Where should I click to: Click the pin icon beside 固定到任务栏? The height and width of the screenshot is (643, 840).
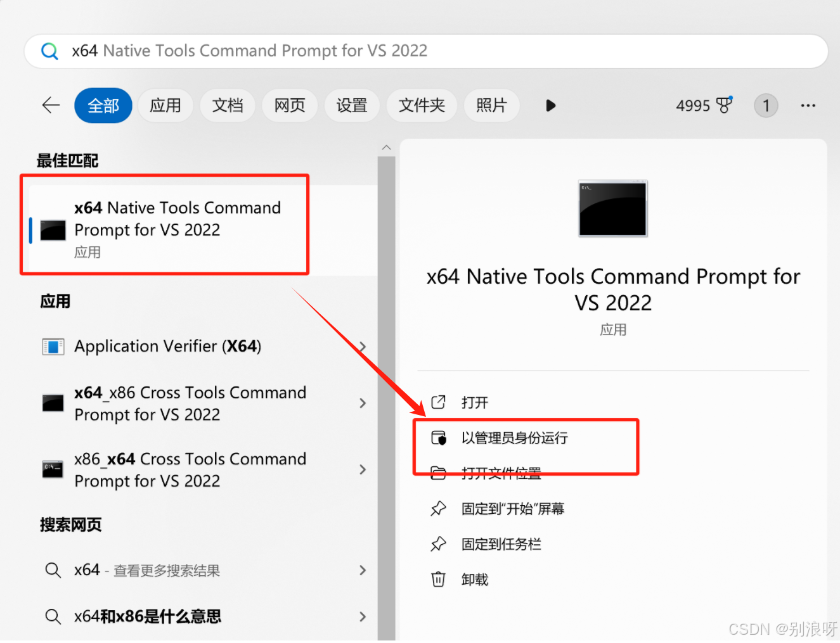point(438,544)
